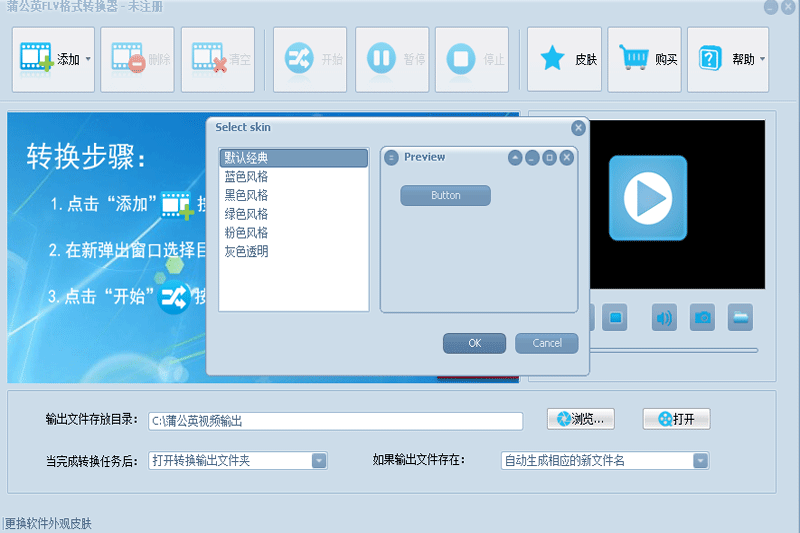Click the player seek progress bar
The image size is (800, 533).
[673, 350]
